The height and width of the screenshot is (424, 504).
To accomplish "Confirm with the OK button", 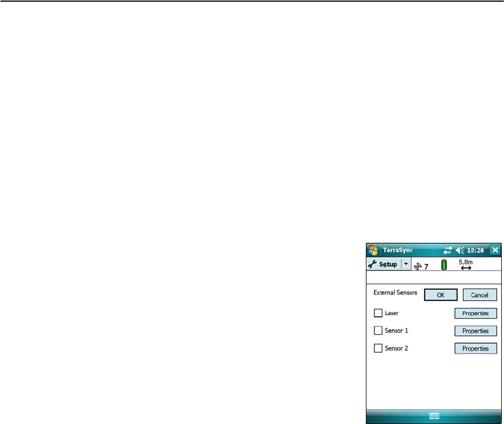I will (441, 295).
